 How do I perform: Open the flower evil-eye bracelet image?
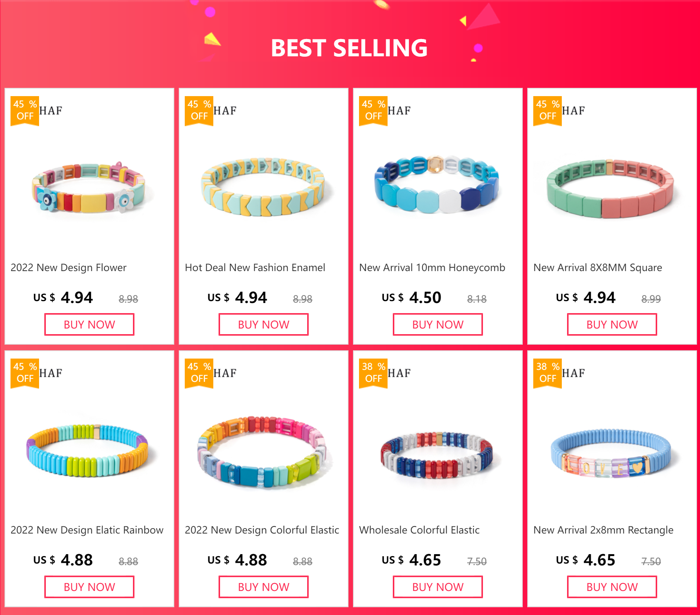(x=89, y=188)
